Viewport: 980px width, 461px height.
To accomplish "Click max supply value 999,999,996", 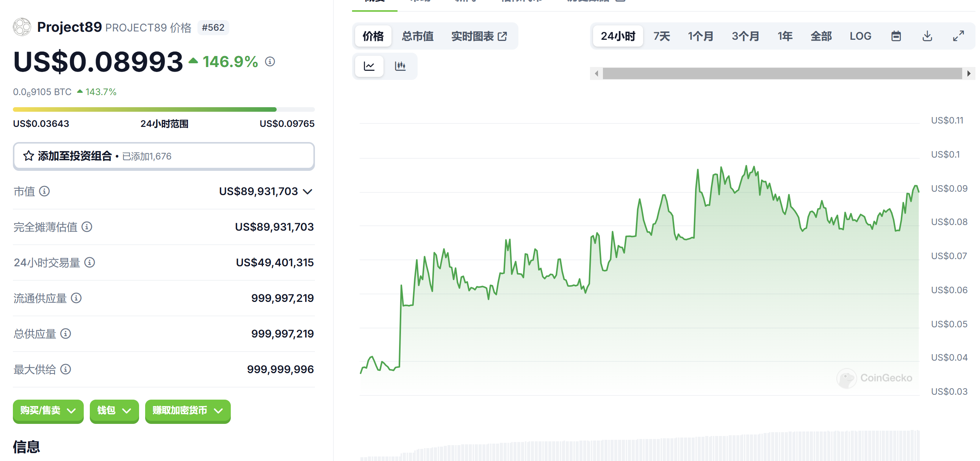I will click(280, 369).
